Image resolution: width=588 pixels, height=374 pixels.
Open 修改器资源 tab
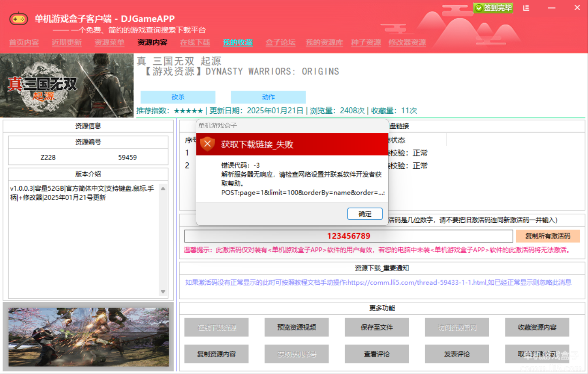(x=407, y=42)
